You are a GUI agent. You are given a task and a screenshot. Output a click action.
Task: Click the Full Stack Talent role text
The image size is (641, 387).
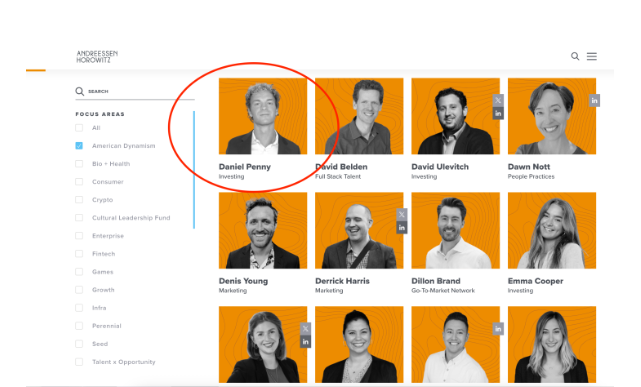(338, 177)
